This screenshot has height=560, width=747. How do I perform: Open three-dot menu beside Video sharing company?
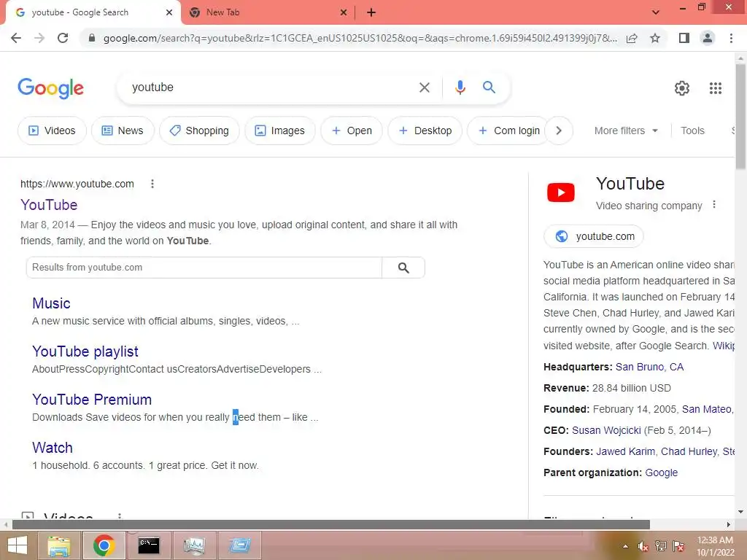click(713, 205)
